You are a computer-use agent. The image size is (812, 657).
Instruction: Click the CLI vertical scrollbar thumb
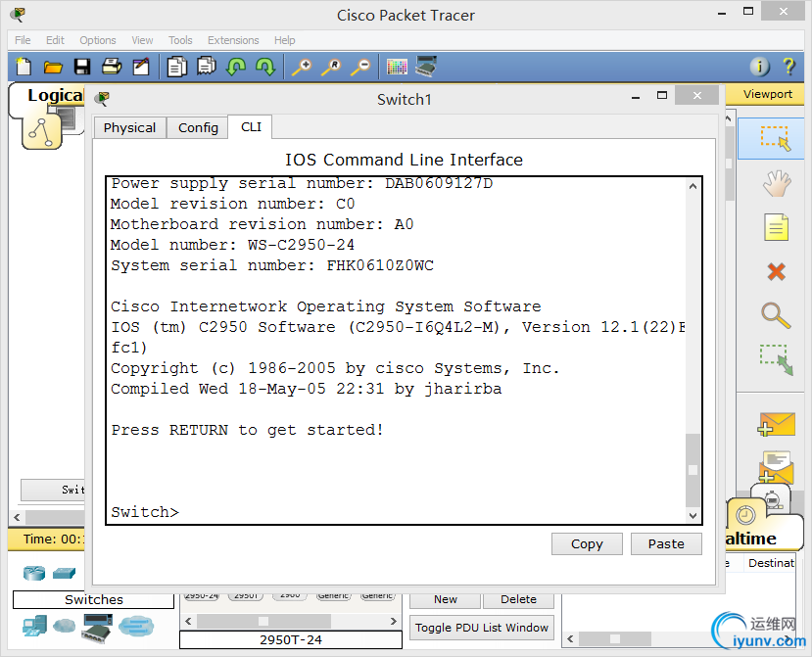693,470
